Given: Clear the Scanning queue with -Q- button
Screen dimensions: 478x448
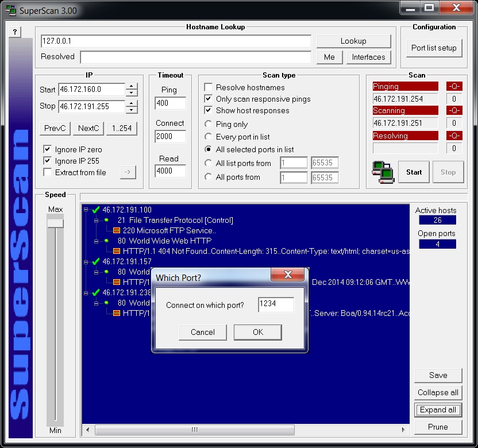Looking at the screenshot, I should click(454, 110).
